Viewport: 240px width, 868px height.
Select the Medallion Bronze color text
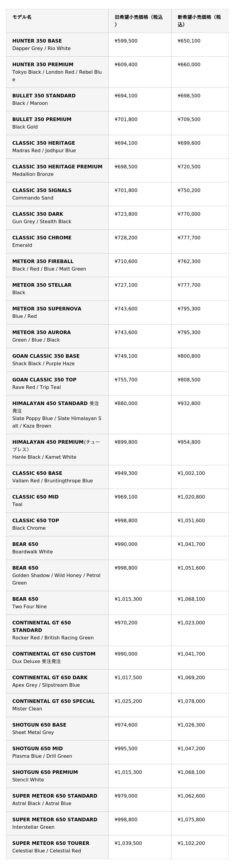[x=33, y=174]
